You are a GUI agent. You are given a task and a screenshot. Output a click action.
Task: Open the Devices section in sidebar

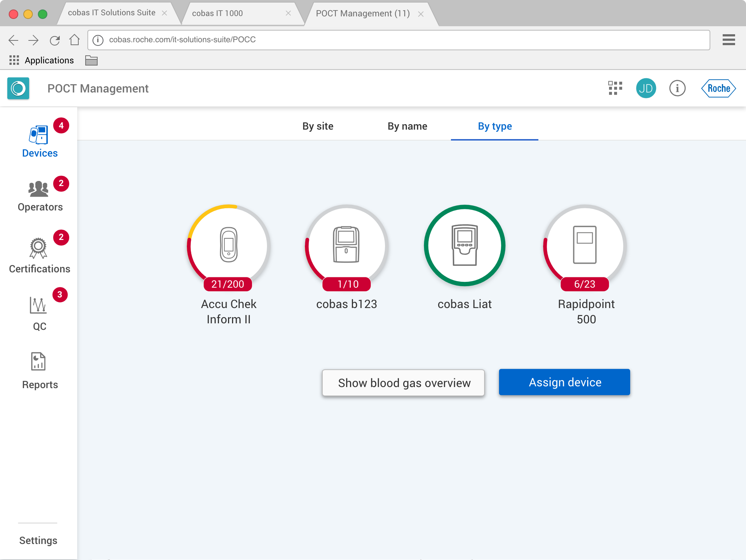click(39, 141)
